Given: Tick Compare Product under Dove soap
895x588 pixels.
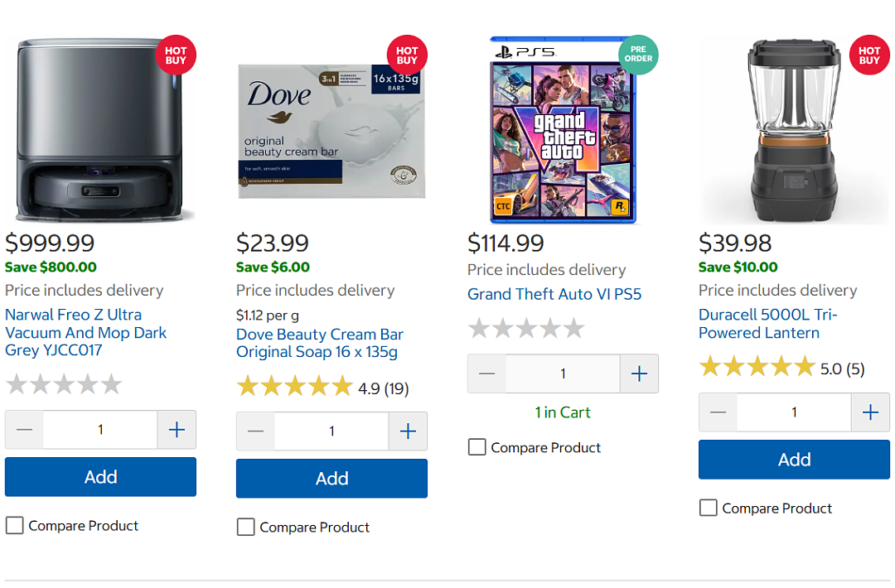Looking at the screenshot, I should [246, 527].
